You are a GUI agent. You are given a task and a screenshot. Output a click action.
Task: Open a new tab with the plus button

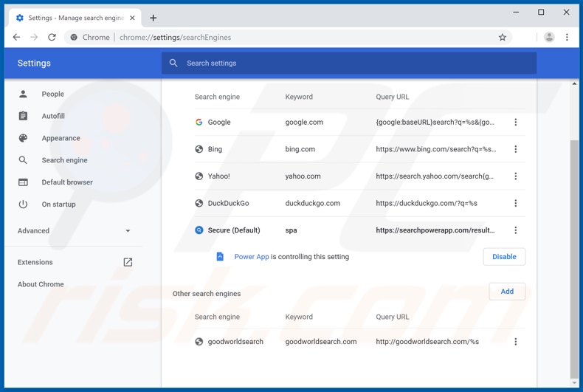click(153, 18)
